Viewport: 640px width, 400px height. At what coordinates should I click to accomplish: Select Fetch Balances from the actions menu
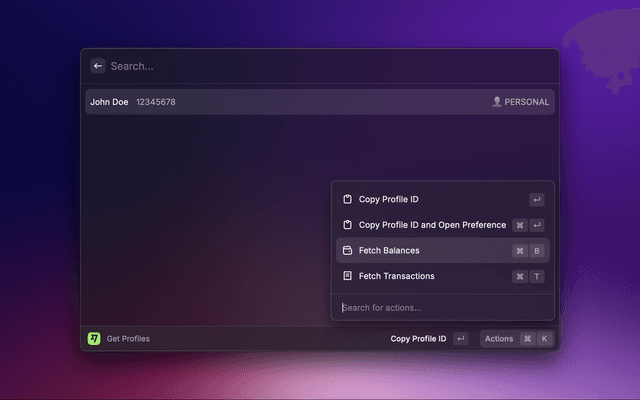pyautogui.click(x=389, y=251)
